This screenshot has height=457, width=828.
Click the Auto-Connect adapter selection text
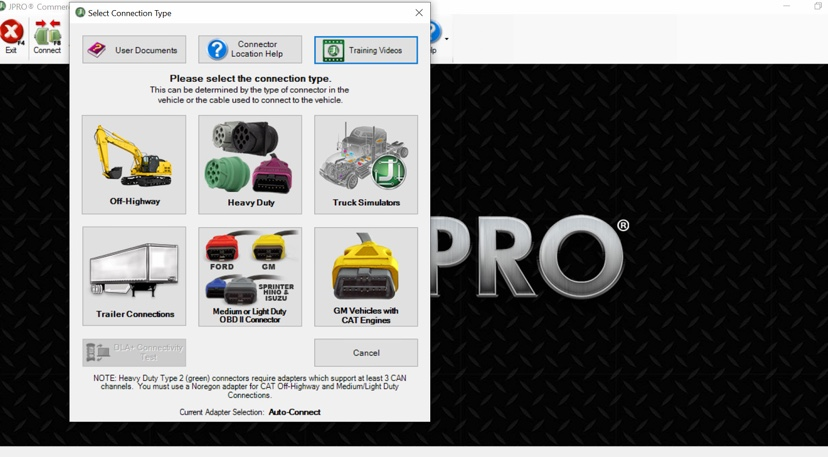click(294, 412)
